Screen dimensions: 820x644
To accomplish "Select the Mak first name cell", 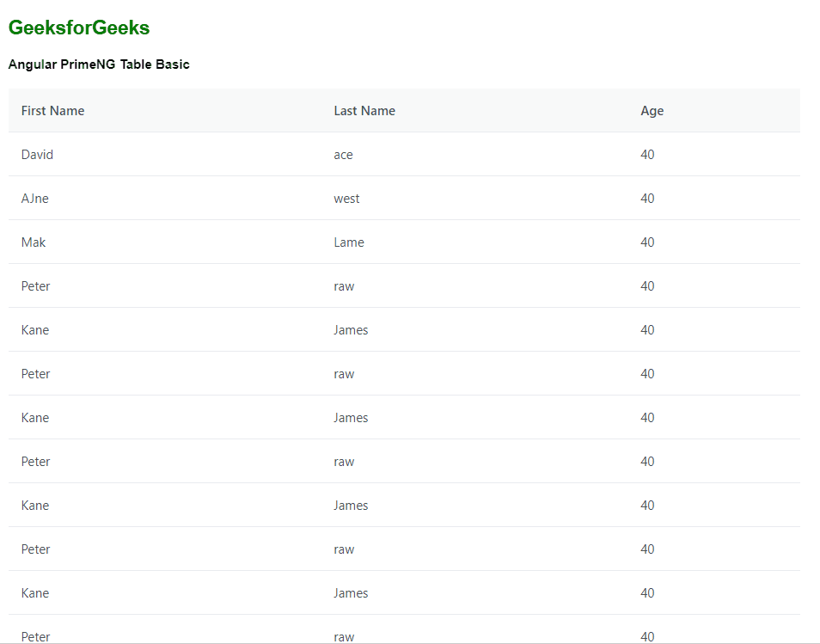I will [x=34, y=242].
